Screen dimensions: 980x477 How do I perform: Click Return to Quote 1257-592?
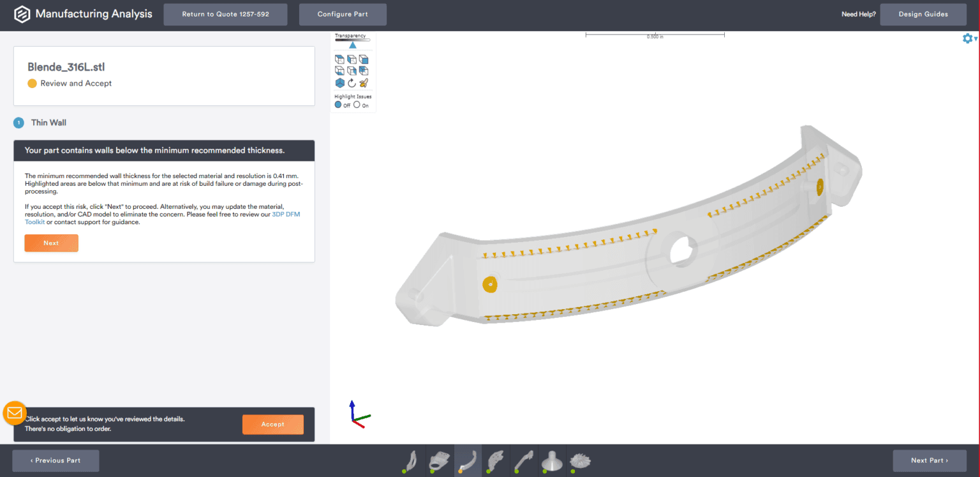click(x=225, y=14)
